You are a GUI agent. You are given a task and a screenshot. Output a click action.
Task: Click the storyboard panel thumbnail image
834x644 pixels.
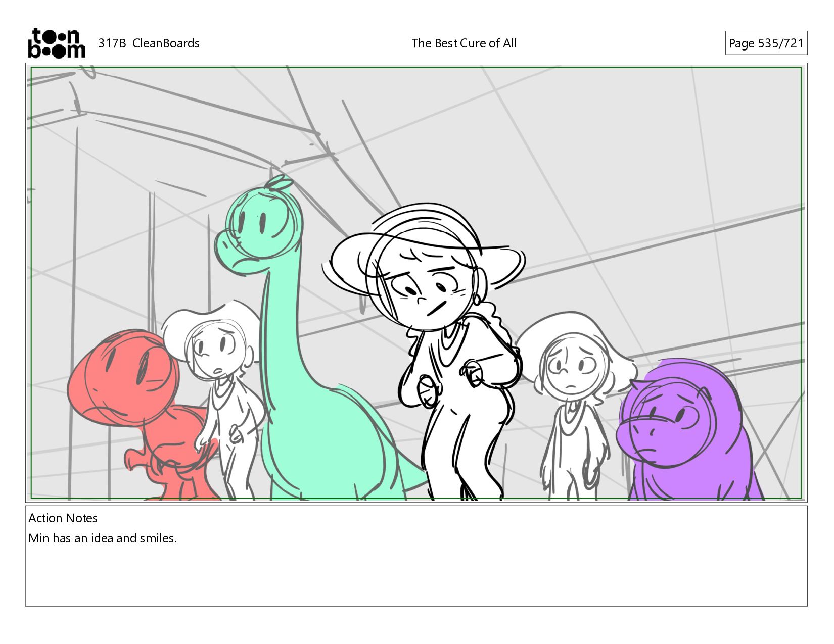tap(416, 283)
